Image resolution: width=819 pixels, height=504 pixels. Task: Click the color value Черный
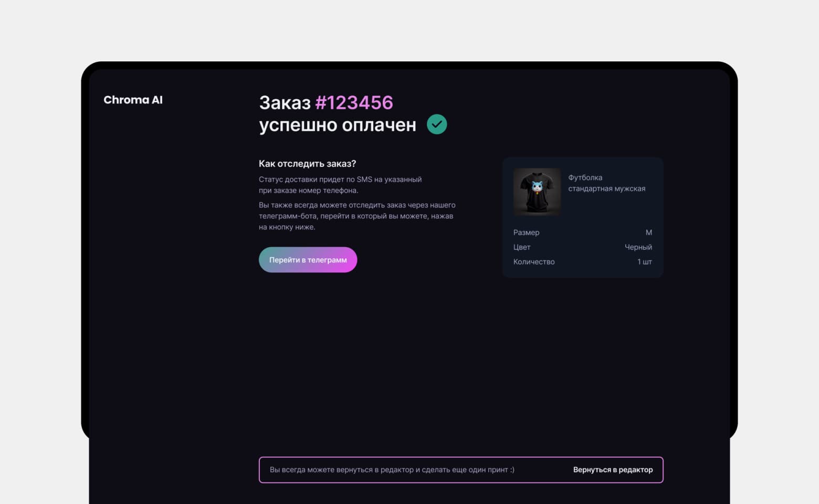(638, 247)
